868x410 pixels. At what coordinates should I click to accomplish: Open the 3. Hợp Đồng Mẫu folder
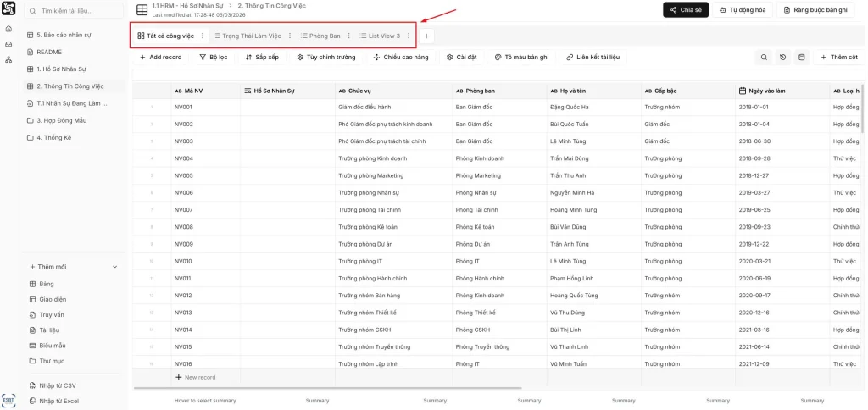73,120
